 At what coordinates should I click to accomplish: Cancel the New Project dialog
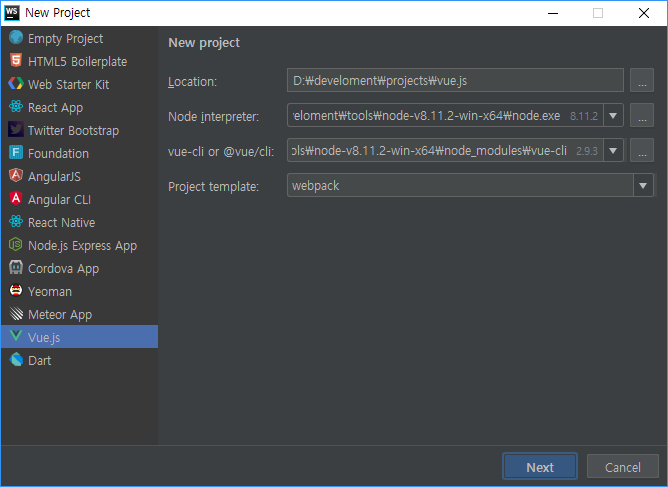click(622, 467)
